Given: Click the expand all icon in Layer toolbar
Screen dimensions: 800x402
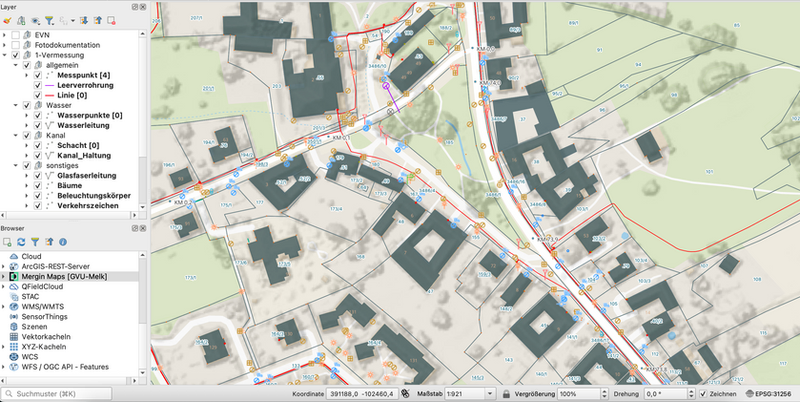Looking at the screenshot, I should (84, 20).
